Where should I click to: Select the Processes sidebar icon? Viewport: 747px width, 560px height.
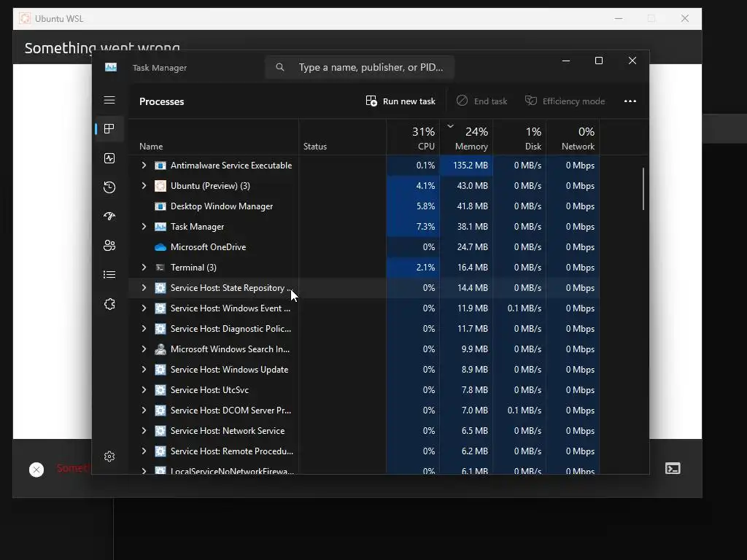(109, 128)
